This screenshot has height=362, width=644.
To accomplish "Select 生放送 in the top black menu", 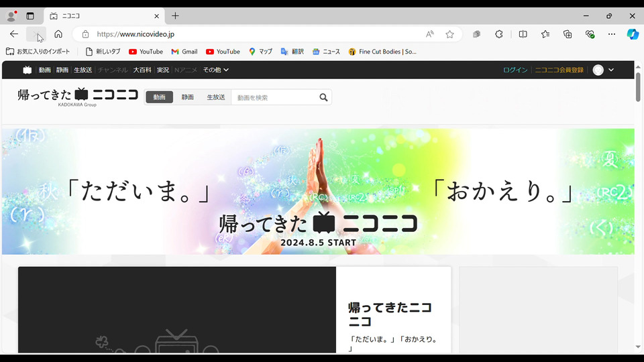I will [83, 70].
